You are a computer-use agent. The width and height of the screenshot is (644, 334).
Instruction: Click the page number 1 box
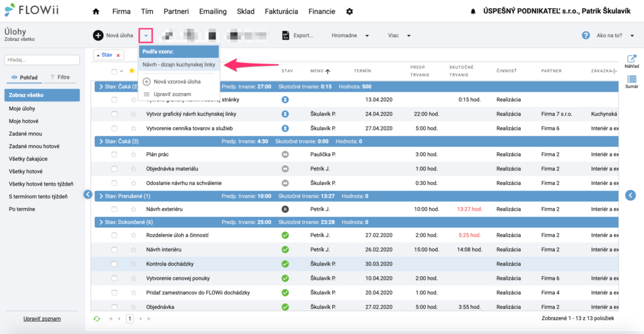coord(130,319)
